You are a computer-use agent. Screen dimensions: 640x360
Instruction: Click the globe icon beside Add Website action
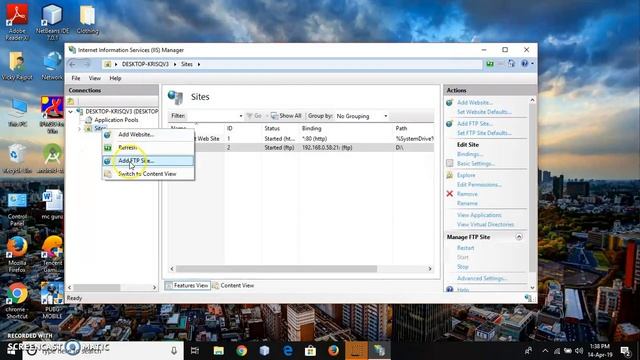pos(449,102)
